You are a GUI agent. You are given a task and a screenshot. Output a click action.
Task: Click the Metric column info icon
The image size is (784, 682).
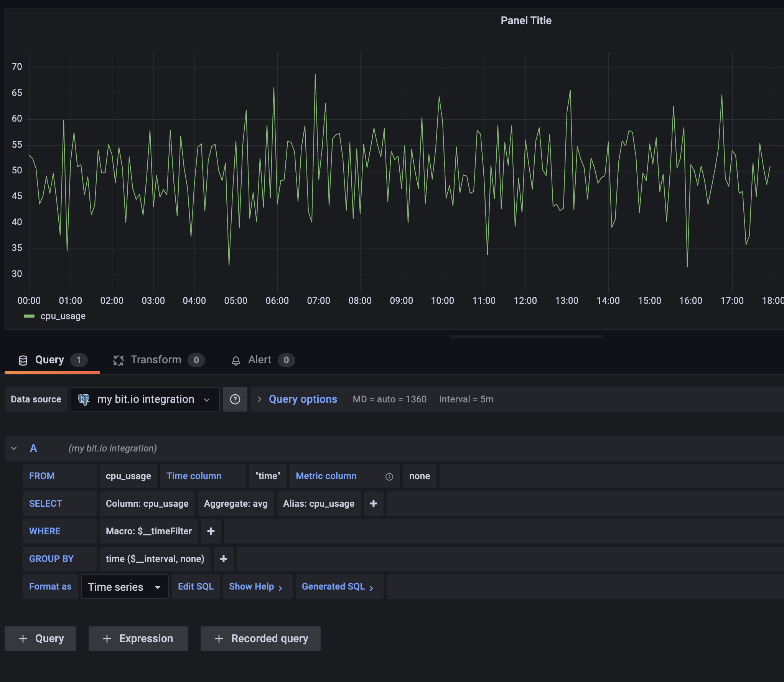[389, 476]
